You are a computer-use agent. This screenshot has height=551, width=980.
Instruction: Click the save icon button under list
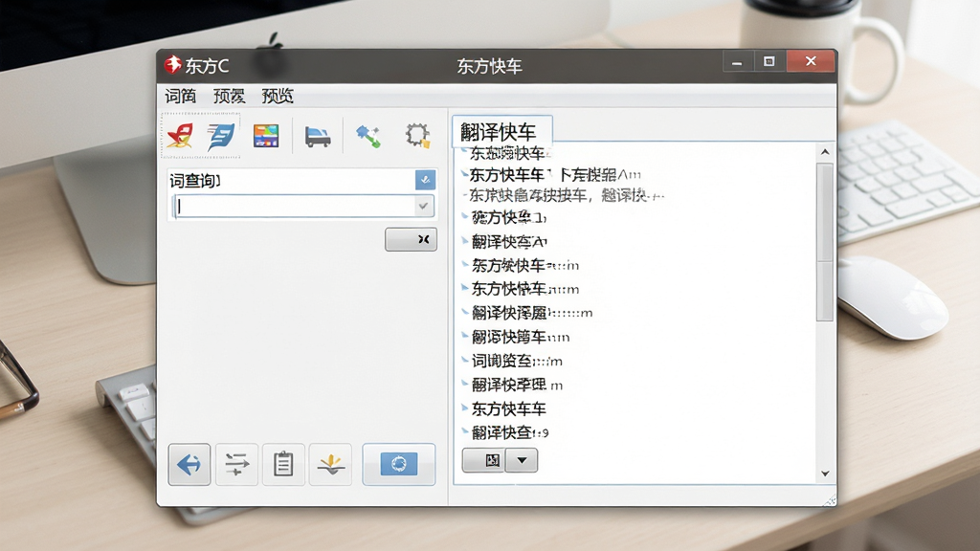pyautogui.click(x=483, y=460)
